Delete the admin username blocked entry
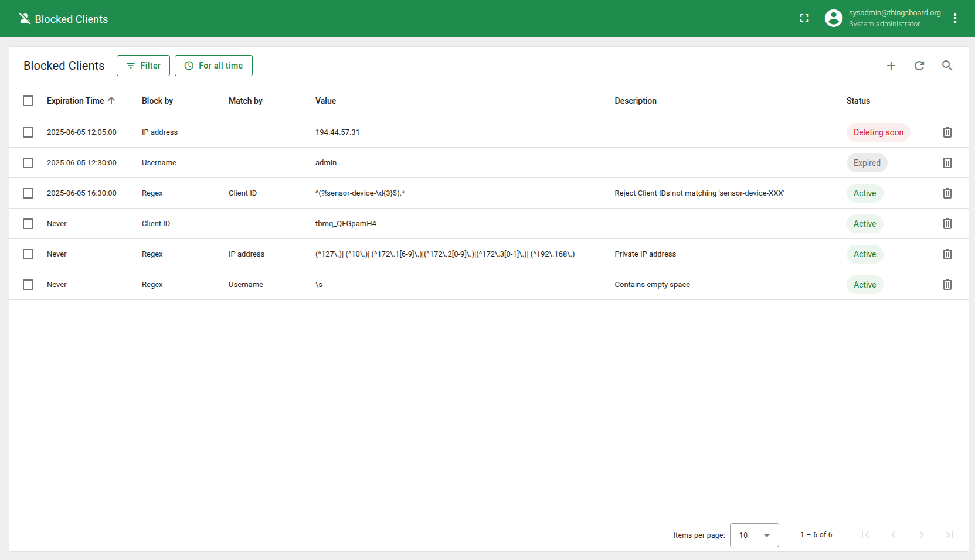Screen dimensions: 975x560 [947, 163]
